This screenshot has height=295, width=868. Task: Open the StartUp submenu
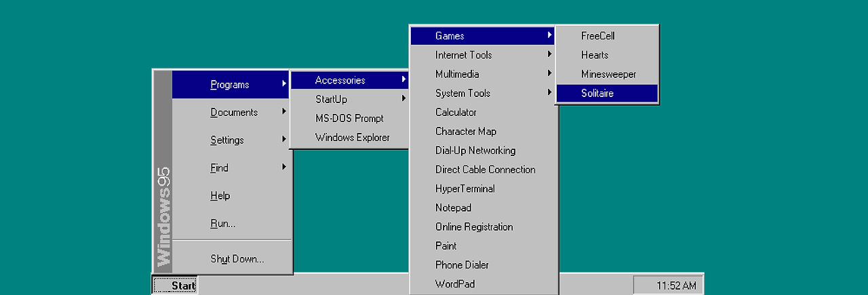tap(350, 99)
